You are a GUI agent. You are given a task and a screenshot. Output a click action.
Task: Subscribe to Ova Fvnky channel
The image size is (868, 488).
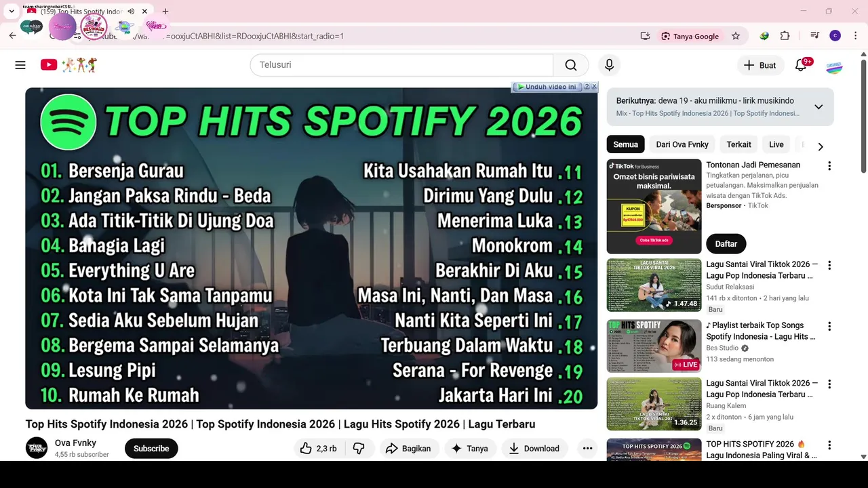tap(151, 449)
